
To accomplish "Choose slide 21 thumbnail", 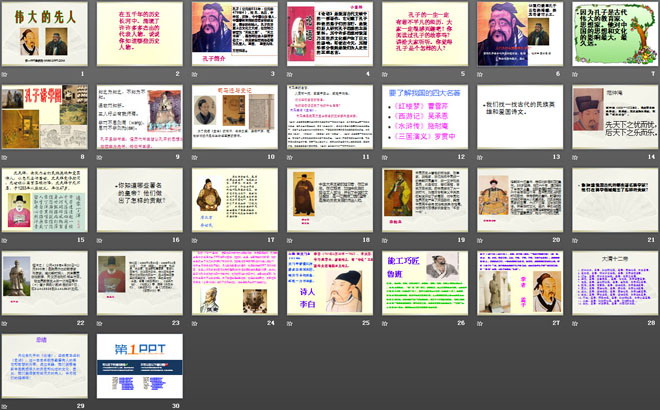I will coord(615,200).
